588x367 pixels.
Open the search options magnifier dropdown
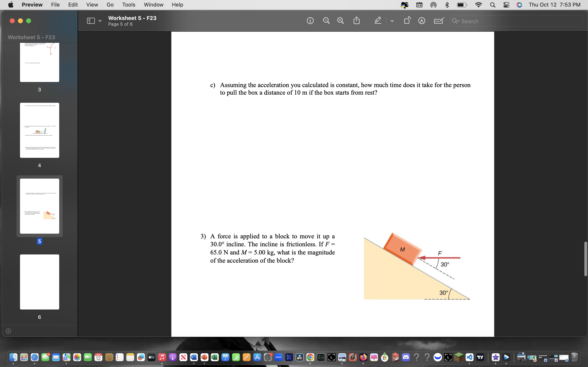[455, 21]
